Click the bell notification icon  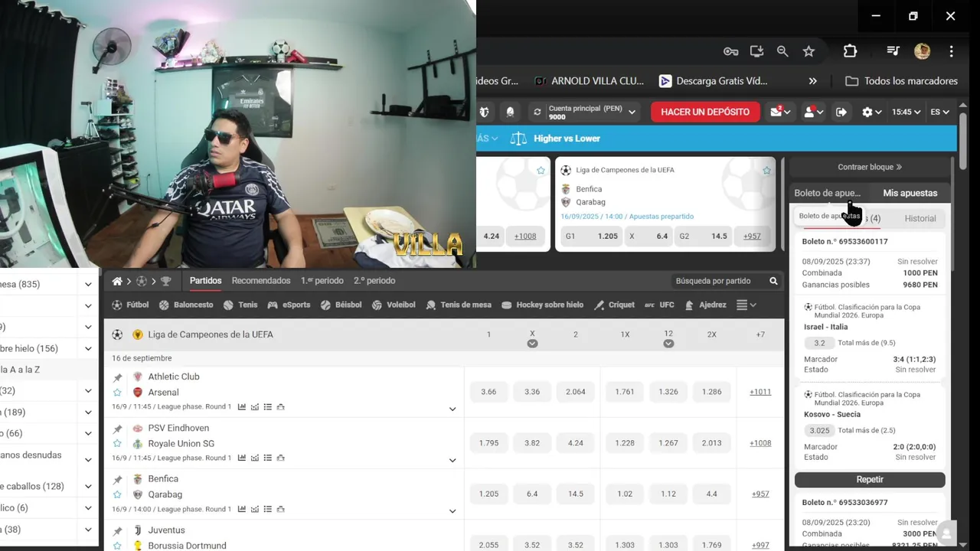[x=510, y=112]
